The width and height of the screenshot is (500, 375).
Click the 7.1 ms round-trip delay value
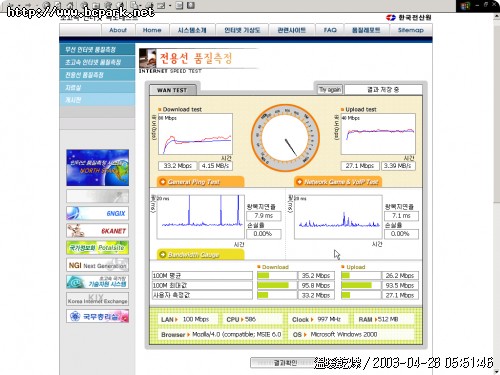(401, 216)
